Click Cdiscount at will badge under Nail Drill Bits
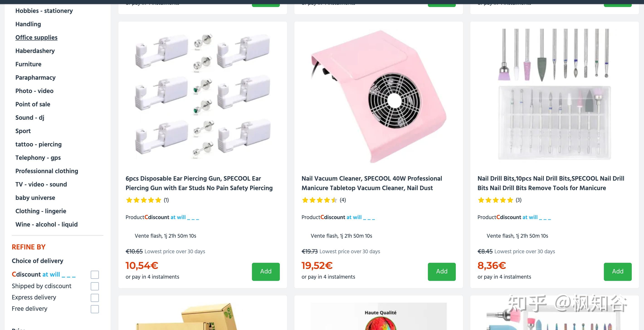The width and height of the screenshot is (644, 330). [x=524, y=218]
